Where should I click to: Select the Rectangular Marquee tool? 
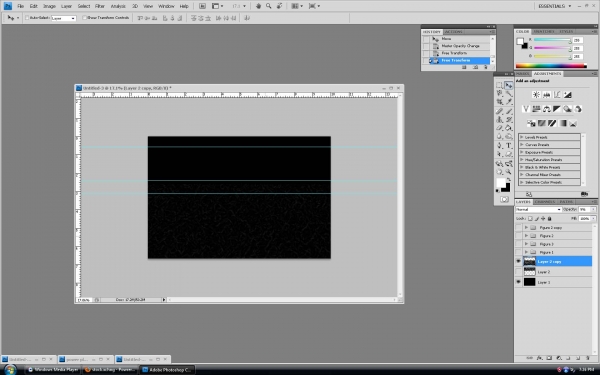pos(499,85)
